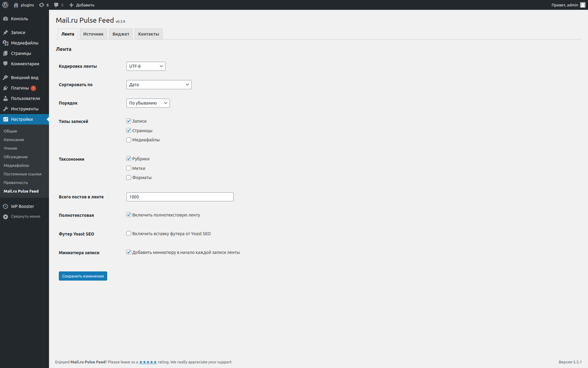Click the Всего постов в ленте field
The image size is (588, 368).
(180, 197)
